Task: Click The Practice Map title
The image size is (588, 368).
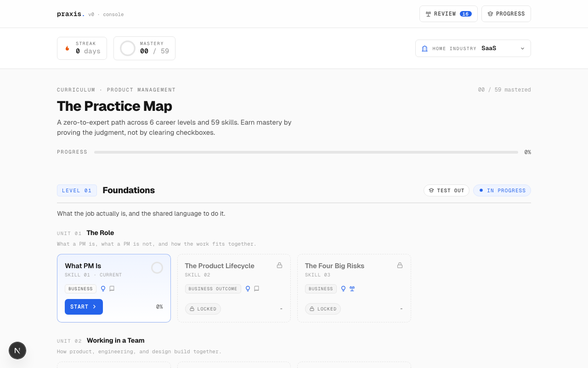Action: click(114, 106)
